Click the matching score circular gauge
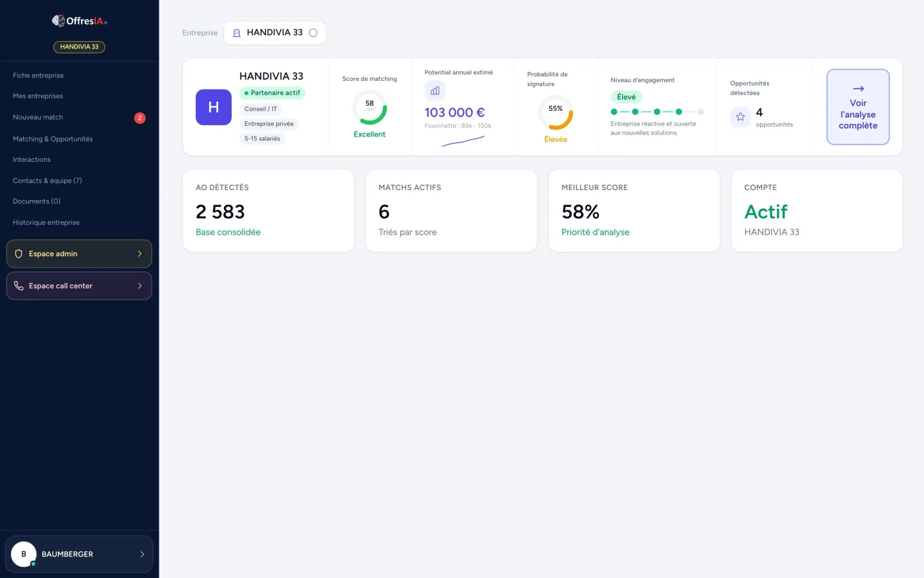 click(370, 108)
